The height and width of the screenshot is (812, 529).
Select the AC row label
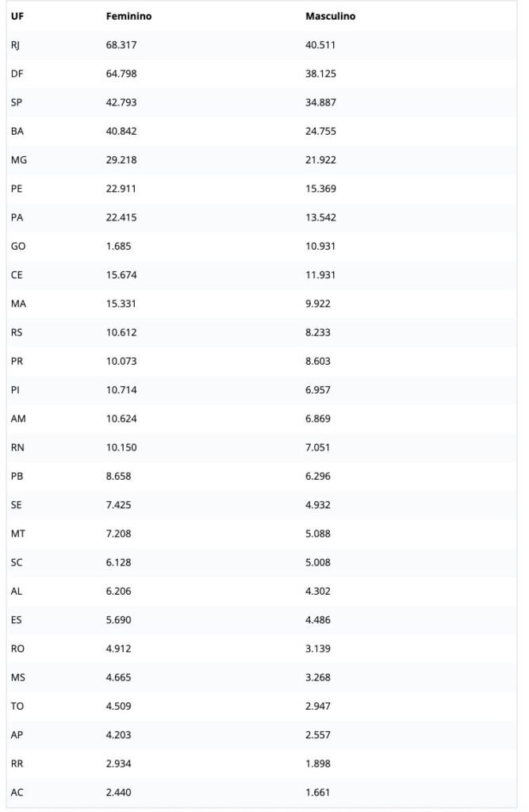click(17, 791)
